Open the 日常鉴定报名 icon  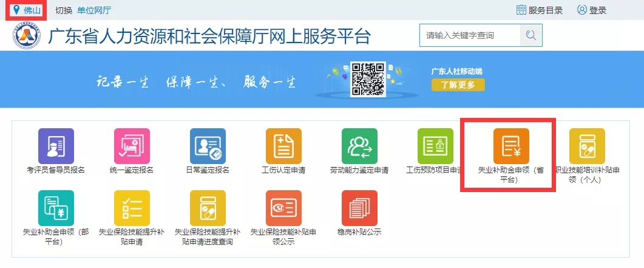208,146
